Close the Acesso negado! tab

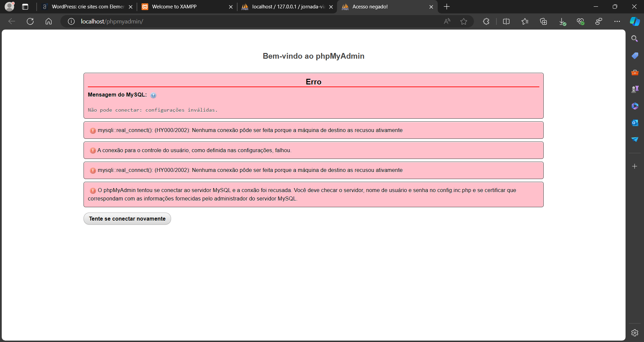(x=431, y=7)
